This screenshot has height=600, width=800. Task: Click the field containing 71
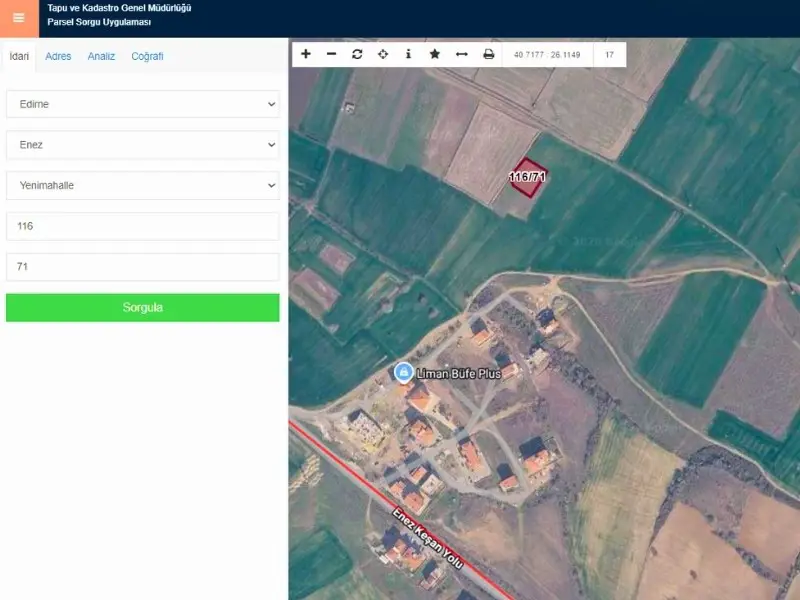click(x=143, y=267)
